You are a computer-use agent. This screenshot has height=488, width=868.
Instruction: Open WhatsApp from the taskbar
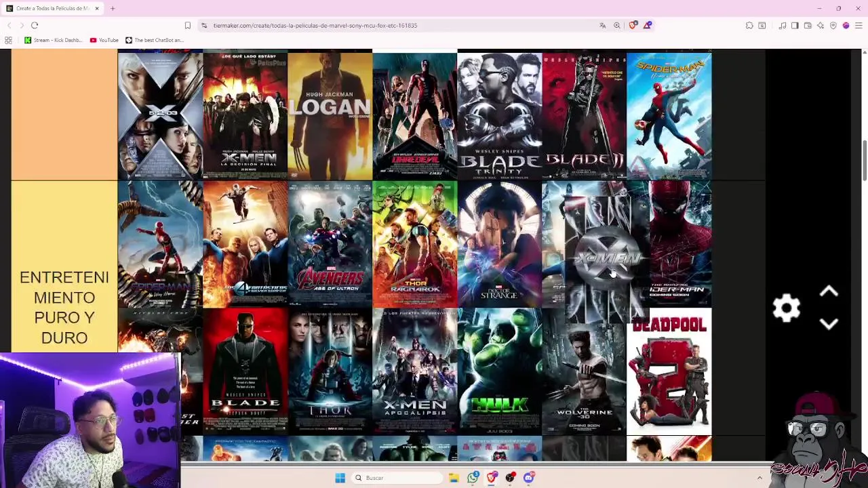pyautogui.click(x=473, y=478)
